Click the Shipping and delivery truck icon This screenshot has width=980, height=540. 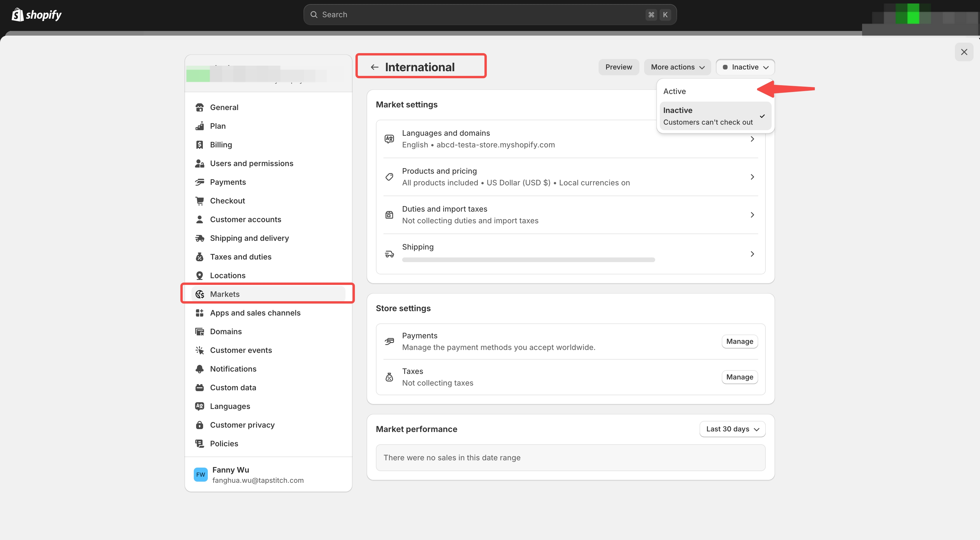200,238
